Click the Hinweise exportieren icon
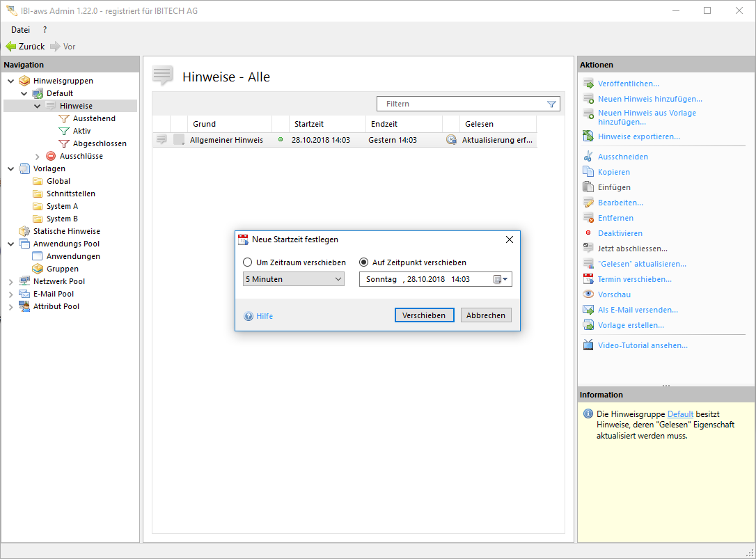The width and height of the screenshot is (756, 559). click(588, 136)
